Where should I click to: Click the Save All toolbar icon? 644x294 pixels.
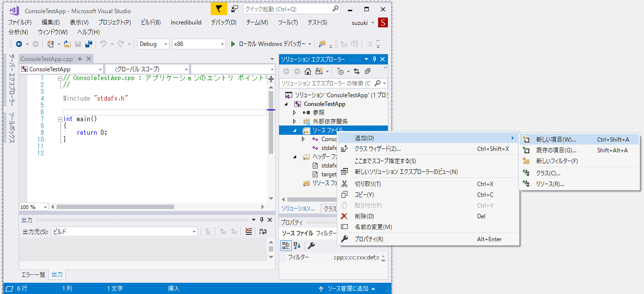point(89,44)
